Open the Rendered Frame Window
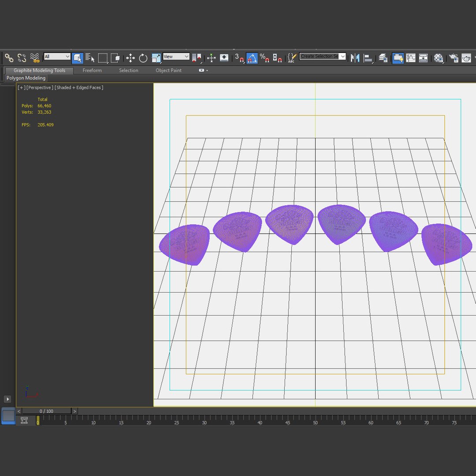This screenshot has height=476, width=476. click(466, 58)
